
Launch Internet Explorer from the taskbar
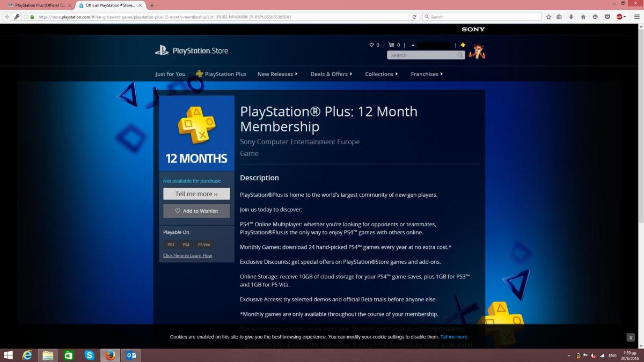point(27,355)
